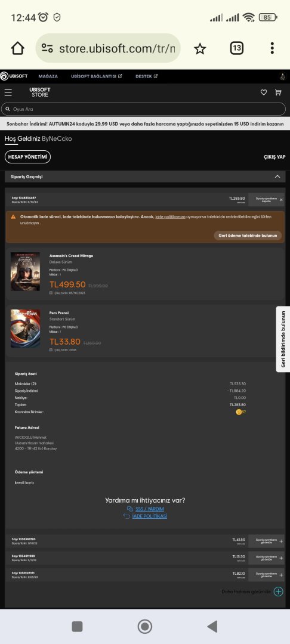290x644 pixels.
Task: Close order details for order 1048334467
Action: tap(266, 200)
